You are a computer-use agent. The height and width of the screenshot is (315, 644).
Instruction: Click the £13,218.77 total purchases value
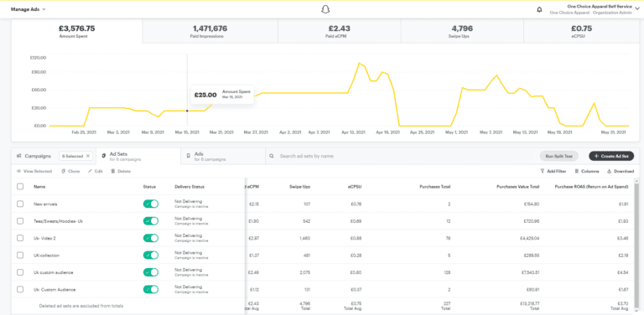[x=529, y=303]
